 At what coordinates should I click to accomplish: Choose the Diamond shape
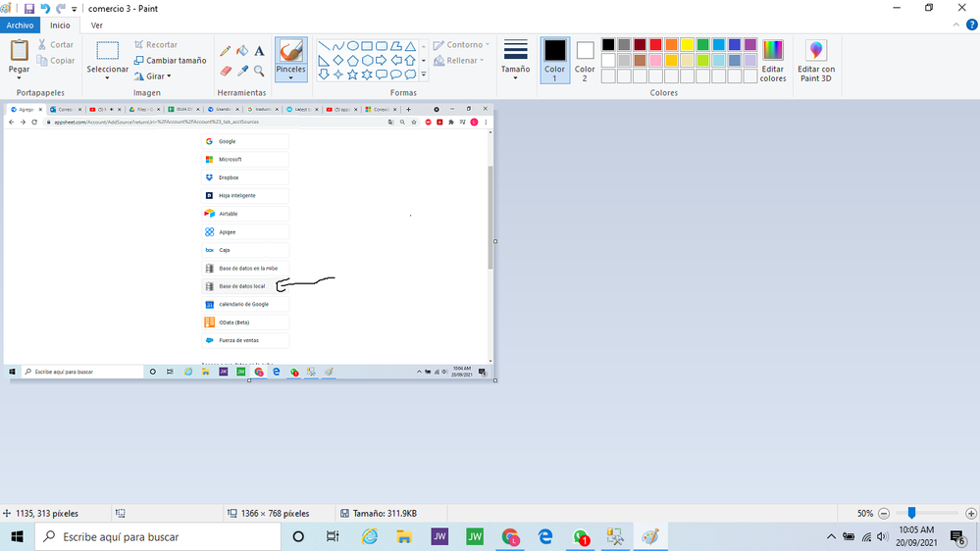[338, 61]
